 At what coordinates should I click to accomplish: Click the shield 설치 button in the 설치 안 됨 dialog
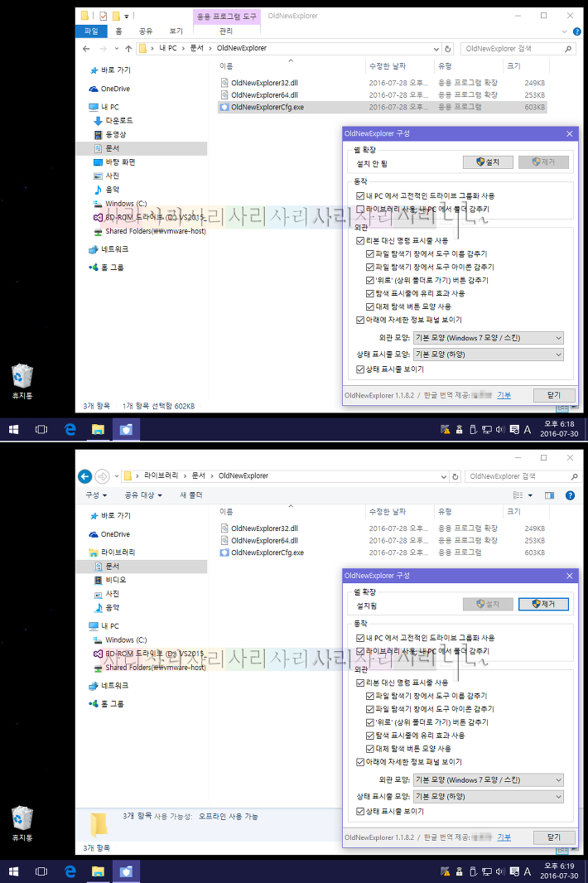(x=488, y=162)
